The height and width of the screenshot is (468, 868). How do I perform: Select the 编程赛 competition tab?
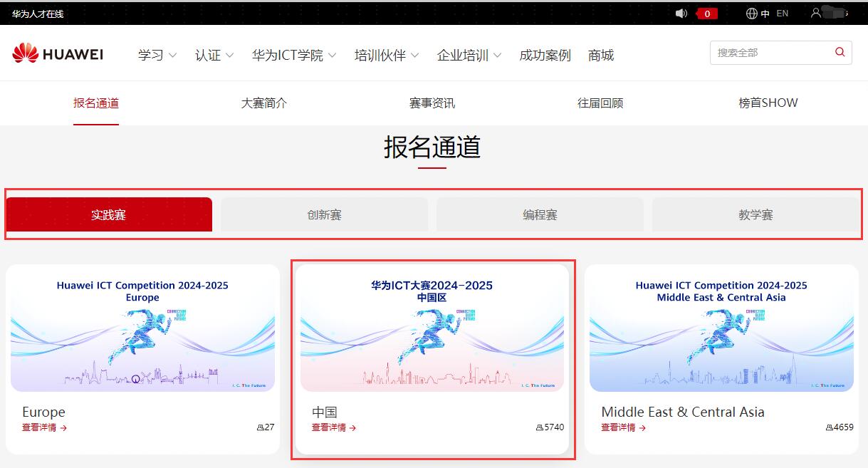[540, 214]
